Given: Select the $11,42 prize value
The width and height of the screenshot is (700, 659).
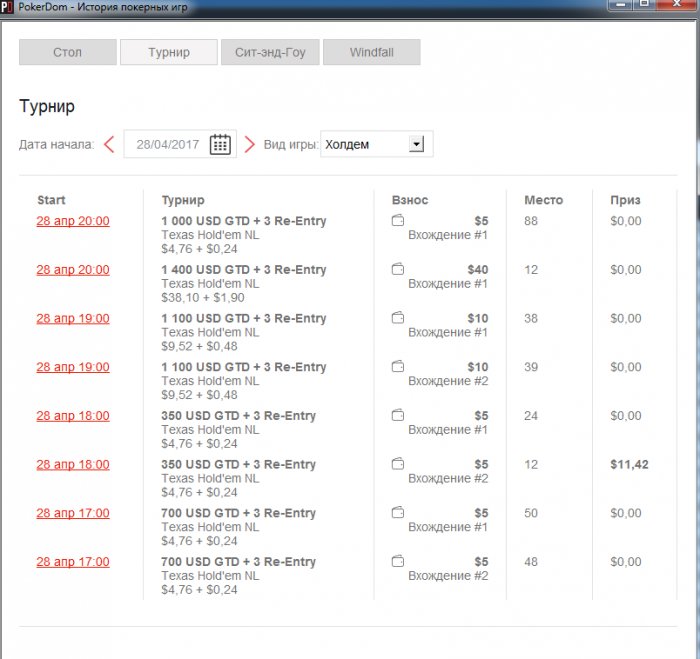Looking at the screenshot, I should [629, 464].
